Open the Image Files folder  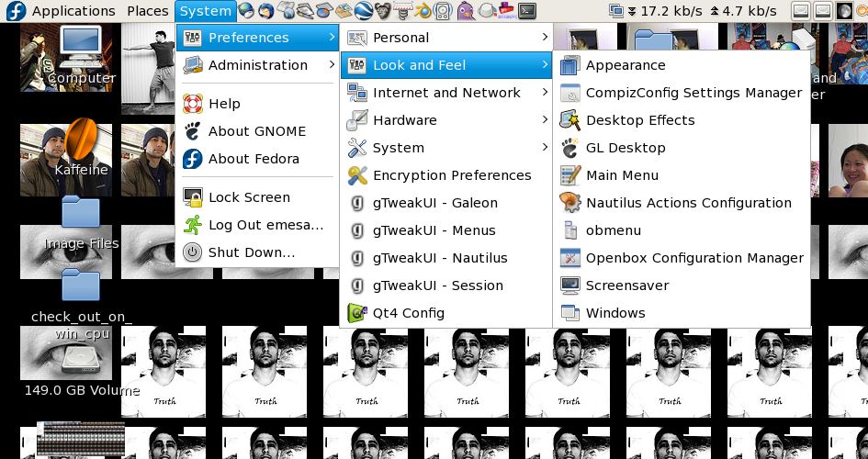pyautogui.click(x=81, y=222)
